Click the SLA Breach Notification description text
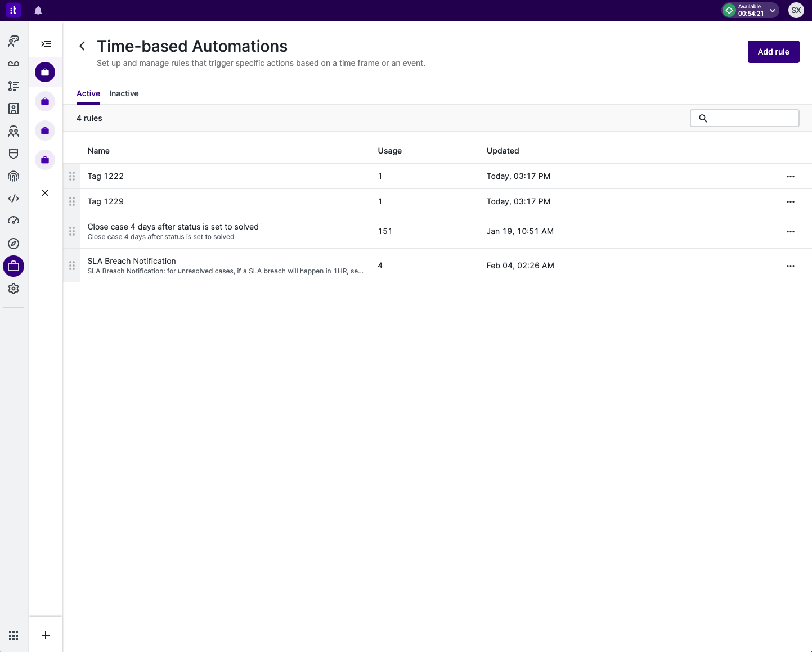The image size is (812, 652). [225, 271]
